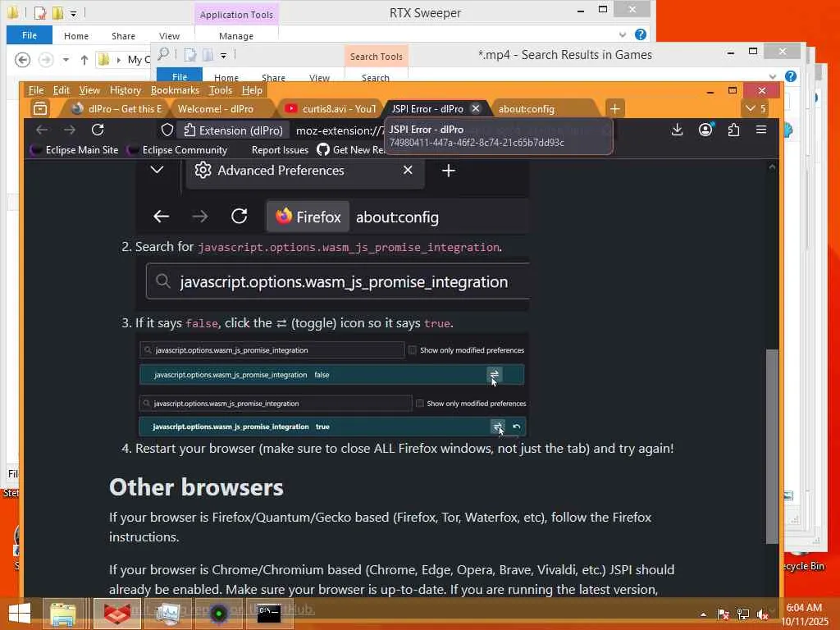Click the Action Center flag tray icon
840x630 pixels.
[x=724, y=614]
